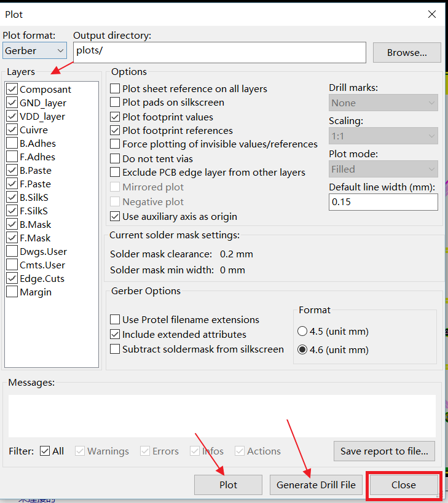This screenshot has width=448, height=503.
Task: Expand the Scaling dropdown
Action: 383,136
